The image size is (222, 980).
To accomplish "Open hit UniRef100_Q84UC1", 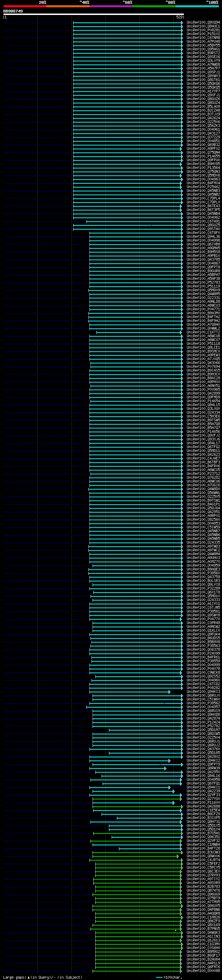I will (203, 26).
